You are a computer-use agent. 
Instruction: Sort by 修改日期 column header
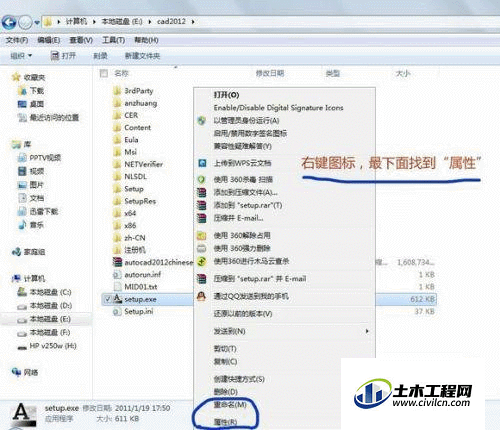270,73
